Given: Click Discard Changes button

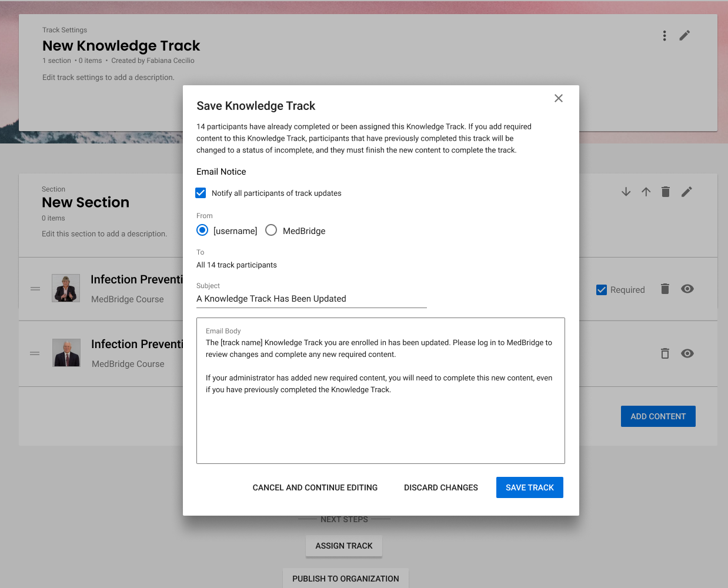Looking at the screenshot, I should [441, 487].
